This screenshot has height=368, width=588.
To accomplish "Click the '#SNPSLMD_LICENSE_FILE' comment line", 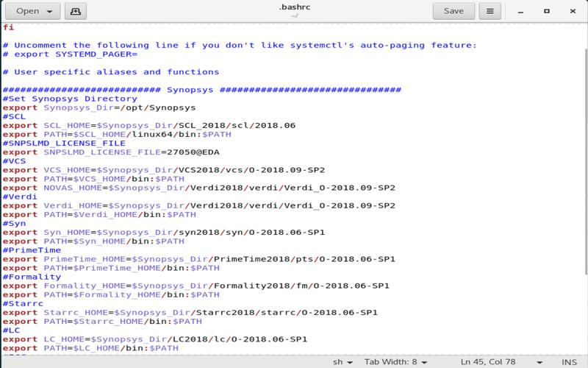I will tap(64, 144).
